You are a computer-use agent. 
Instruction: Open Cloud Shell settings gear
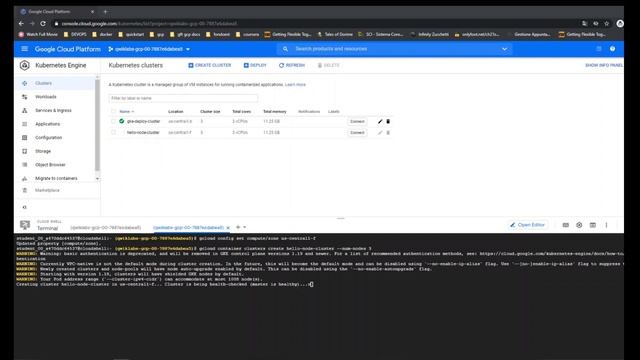click(x=579, y=225)
